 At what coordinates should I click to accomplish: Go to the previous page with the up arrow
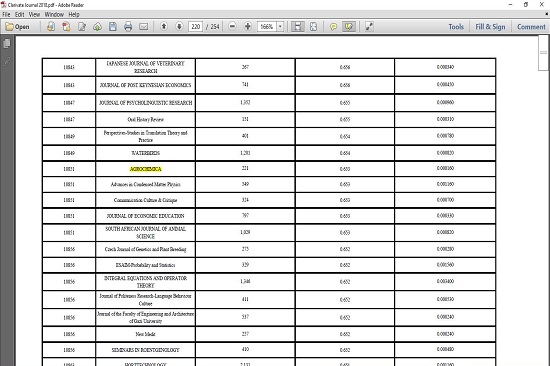[163, 26]
